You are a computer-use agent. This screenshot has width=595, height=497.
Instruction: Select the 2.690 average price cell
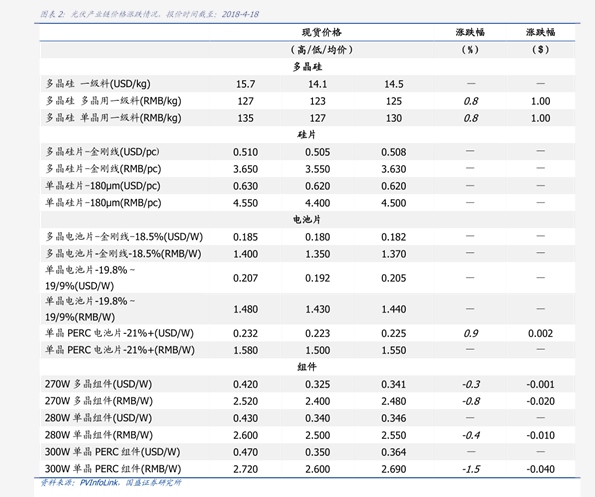[x=394, y=469]
